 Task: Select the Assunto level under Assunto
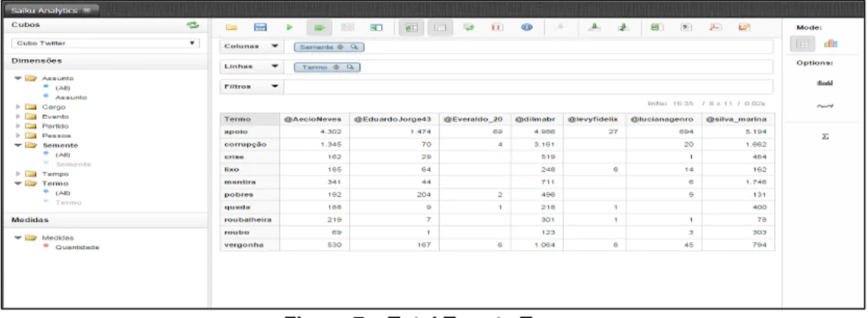pos(70,97)
